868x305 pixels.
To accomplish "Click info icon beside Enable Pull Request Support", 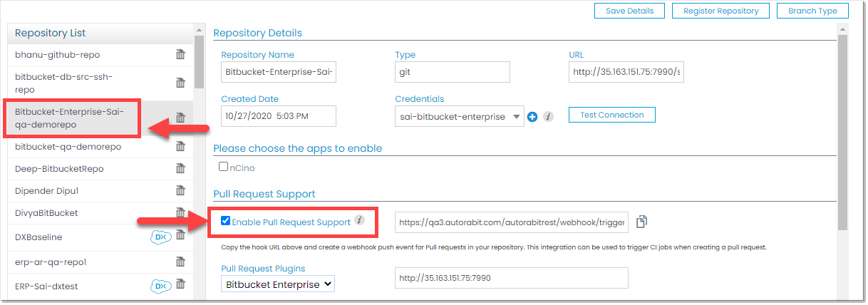I will [x=360, y=221].
